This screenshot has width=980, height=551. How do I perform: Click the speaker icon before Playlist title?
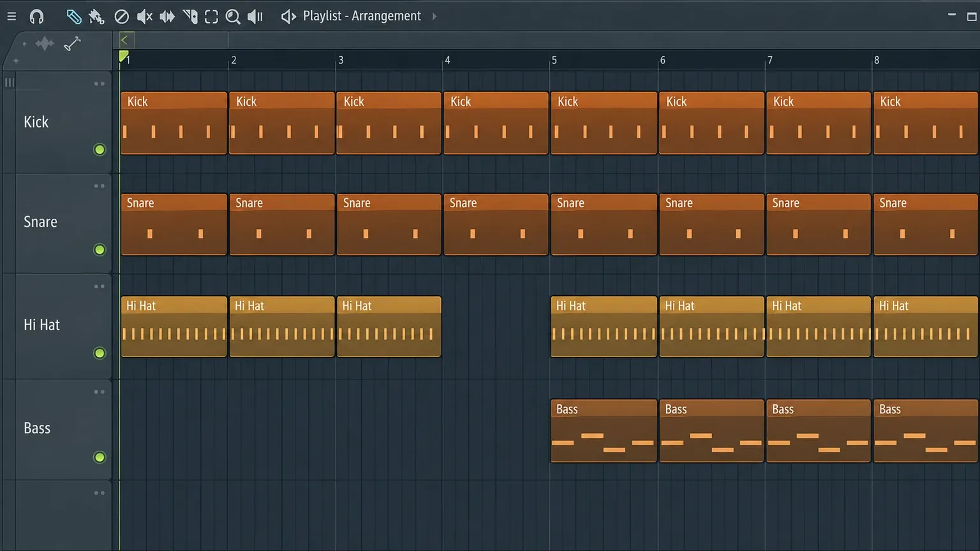click(288, 17)
